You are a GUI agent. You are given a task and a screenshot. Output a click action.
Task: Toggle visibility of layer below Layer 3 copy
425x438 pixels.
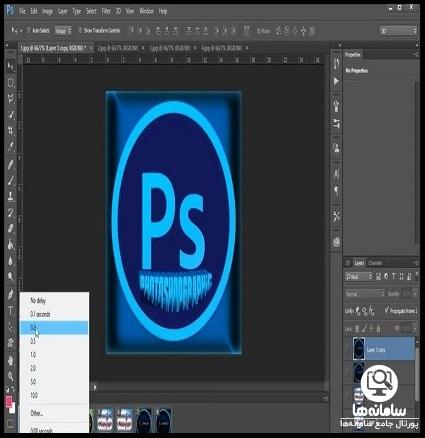(x=348, y=372)
